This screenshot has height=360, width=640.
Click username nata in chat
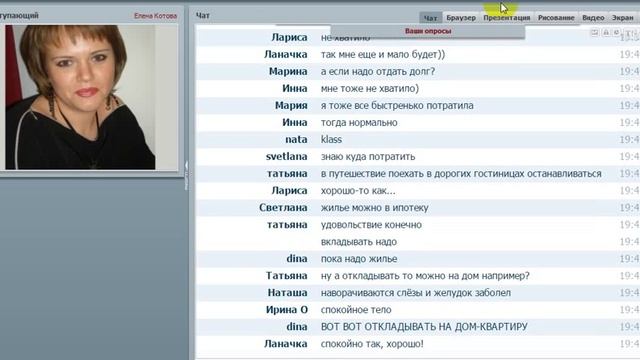pos(296,140)
